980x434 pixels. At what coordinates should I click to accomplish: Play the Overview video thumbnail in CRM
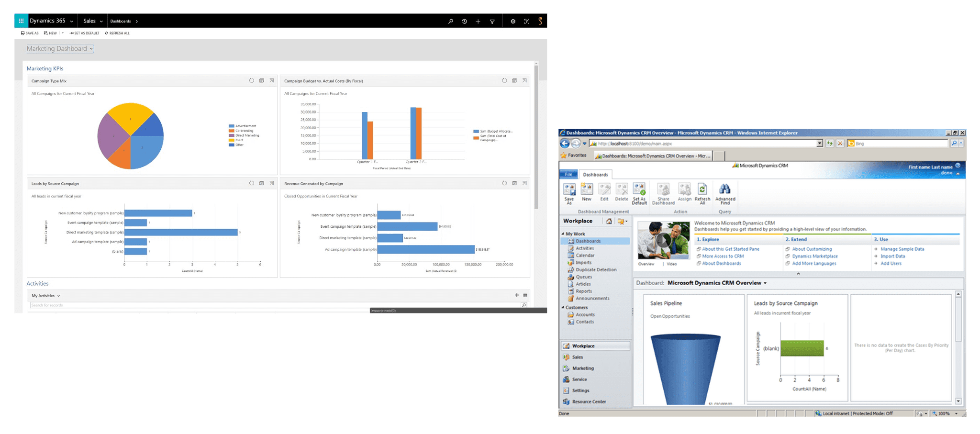pyautogui.click(x=663, y=240)
